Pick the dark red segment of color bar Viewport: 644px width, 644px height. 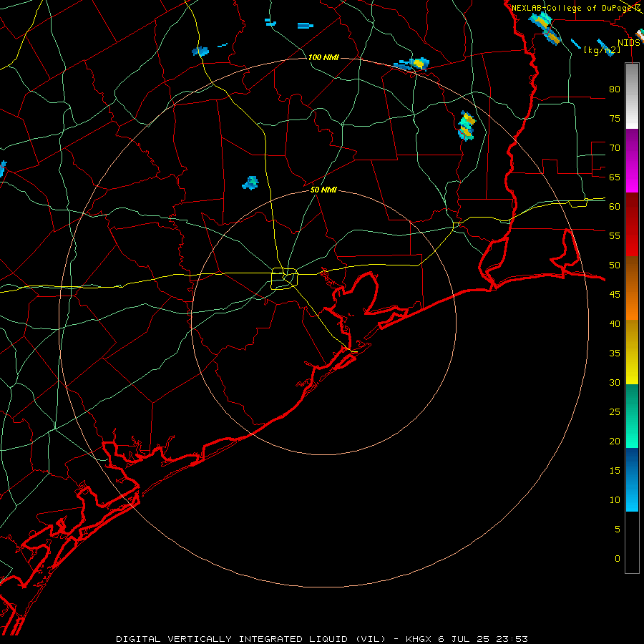coord(632,224)
